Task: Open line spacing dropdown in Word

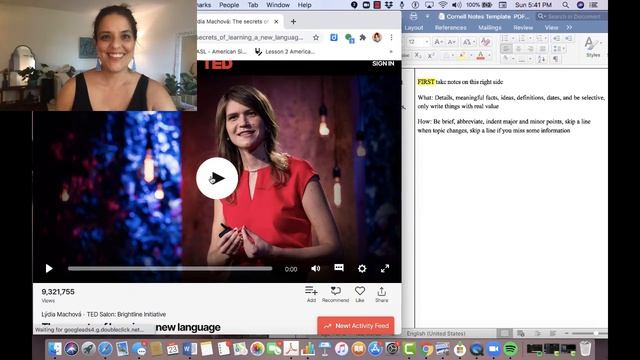Action: point(559,49)
